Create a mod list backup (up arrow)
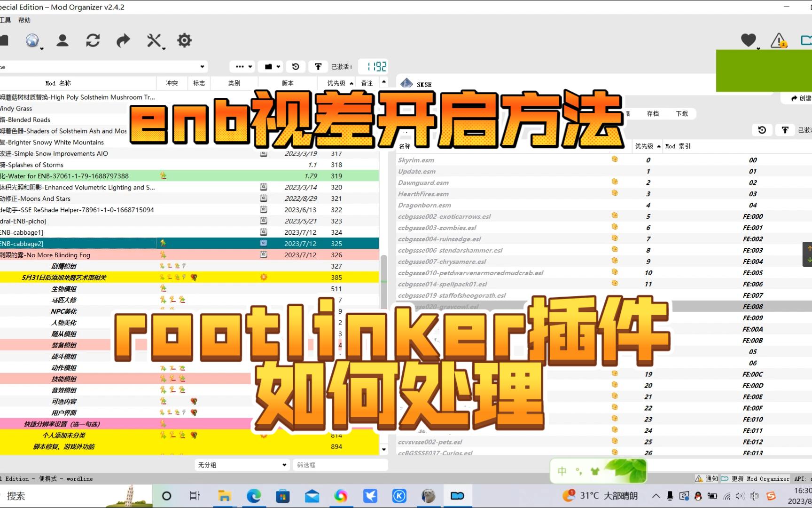The height and width of the screenshot is (508, 812). pyautogui.click(x=318, y=66)
